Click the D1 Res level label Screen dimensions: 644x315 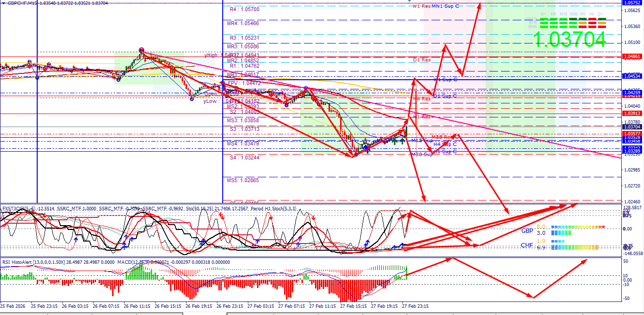(x=422, y=60)
